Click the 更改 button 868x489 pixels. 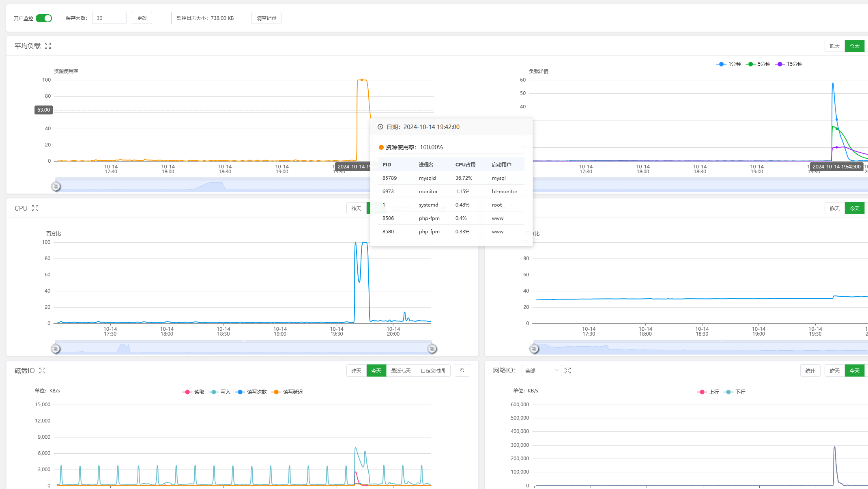(x=142, y=18)
